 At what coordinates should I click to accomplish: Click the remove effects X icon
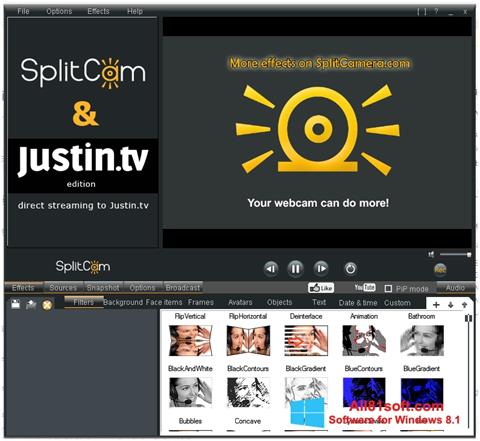pos(47,304)
